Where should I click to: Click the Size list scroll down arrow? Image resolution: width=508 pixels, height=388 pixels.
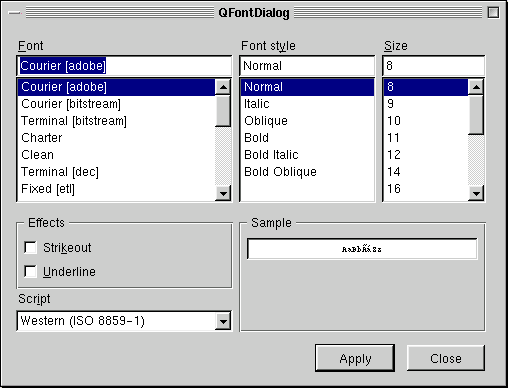click(476, 193)
